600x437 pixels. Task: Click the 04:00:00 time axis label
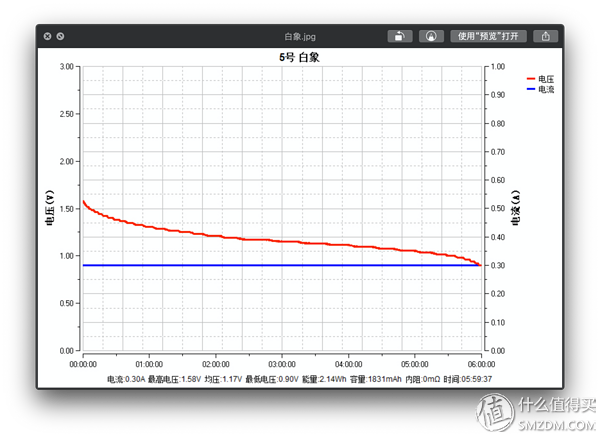click(349, 364)
